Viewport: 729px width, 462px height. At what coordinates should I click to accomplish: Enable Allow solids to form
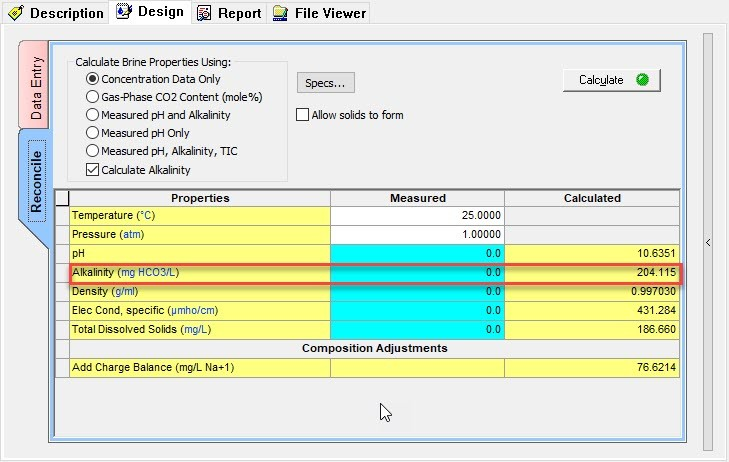[302, 115]
